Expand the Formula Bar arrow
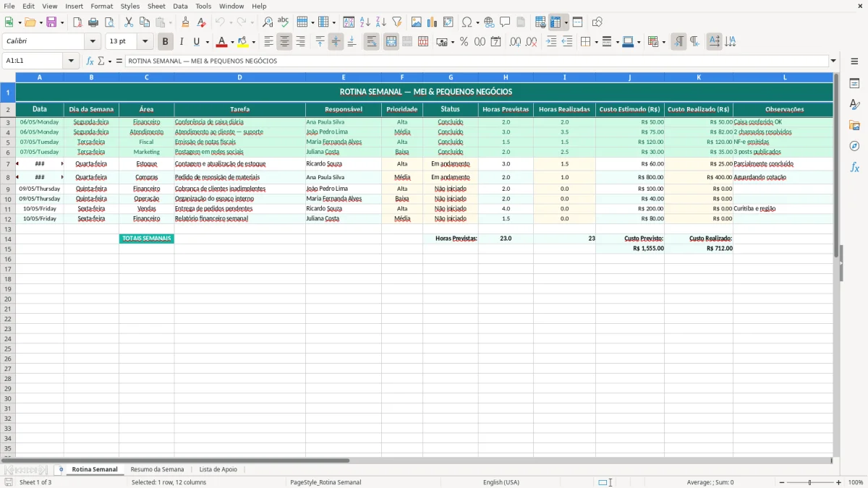The height and width of the screenshot is (488, 868). coord(834,61)
